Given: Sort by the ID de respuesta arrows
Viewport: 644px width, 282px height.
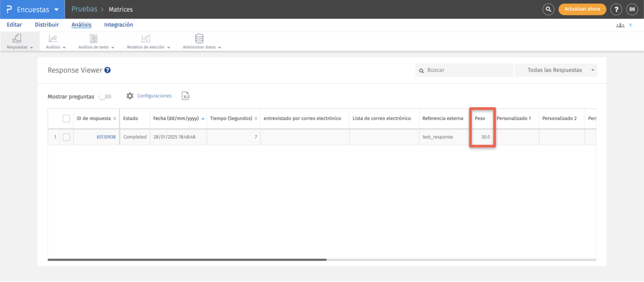Looking at the screenshot, I should point(114,118).
